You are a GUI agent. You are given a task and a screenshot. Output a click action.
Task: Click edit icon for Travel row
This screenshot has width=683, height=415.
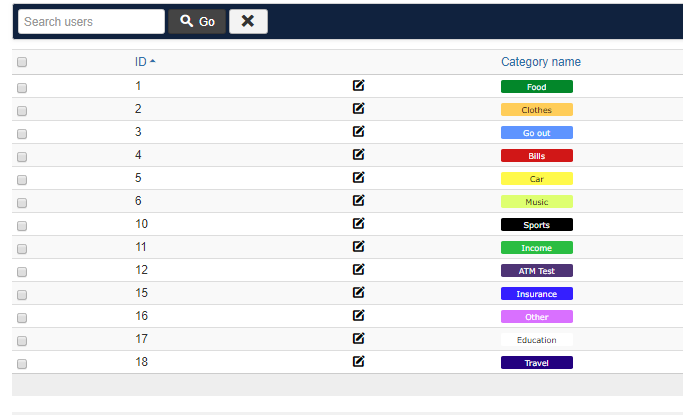click(x=359, y=362)
